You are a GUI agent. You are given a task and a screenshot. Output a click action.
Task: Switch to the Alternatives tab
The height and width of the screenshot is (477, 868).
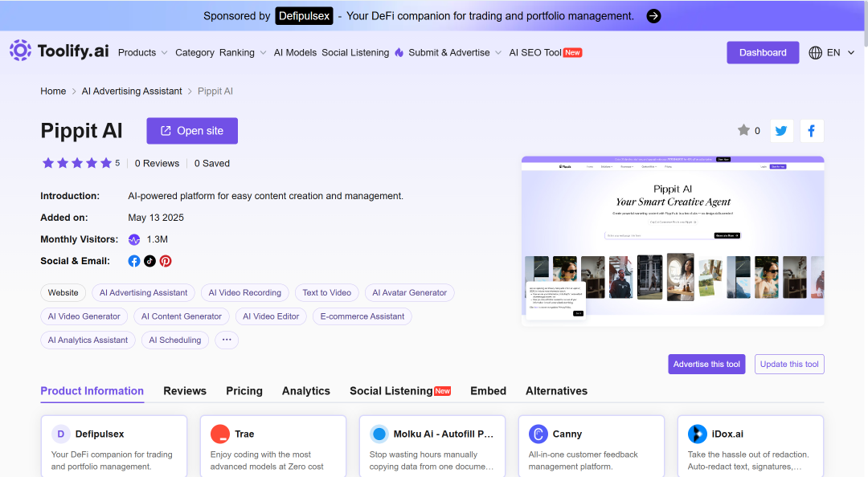(x=556, y=391)
